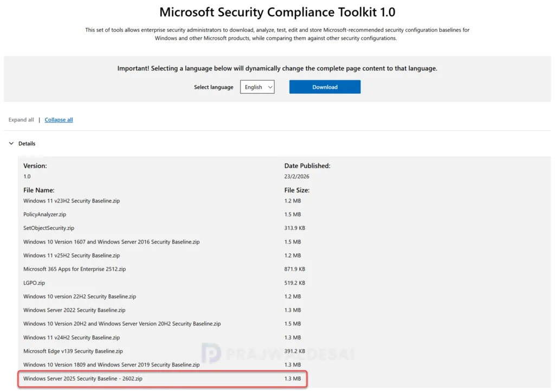555x392 pixels.
Task: Select Windows 10 version 22H2 Security Baseline.zip
Action: click(80, 297)
